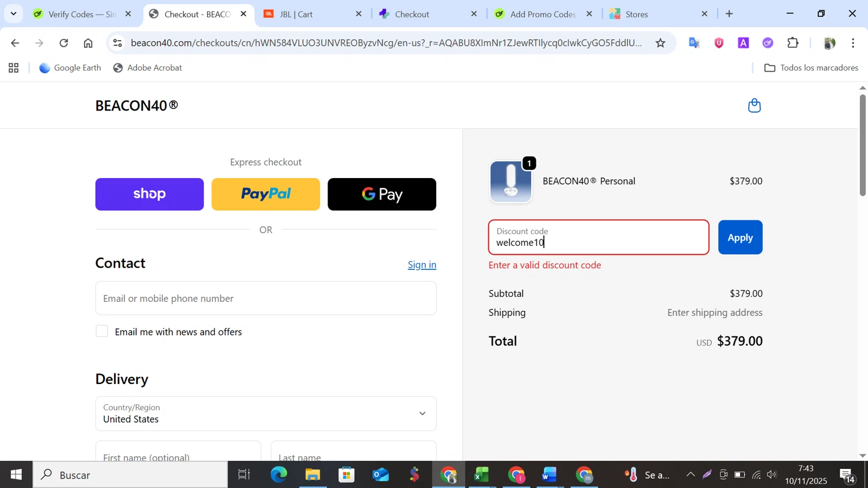Apply the discount code

pos(740,237)
